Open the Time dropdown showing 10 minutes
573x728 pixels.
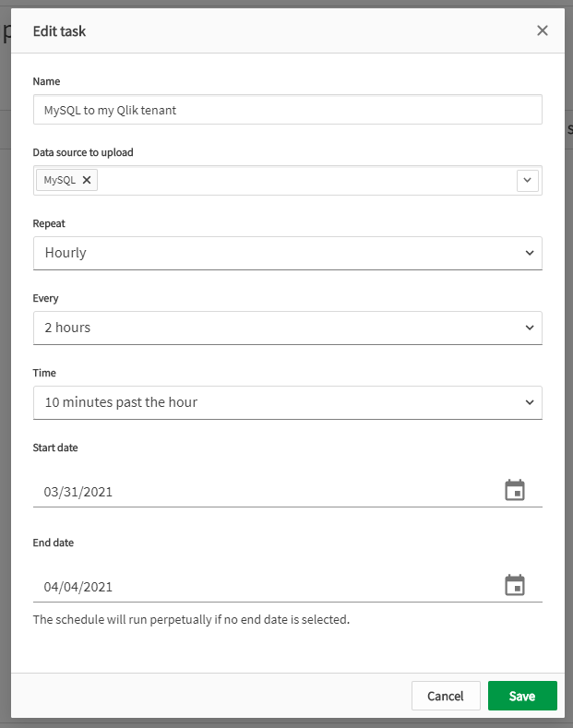pos(287,402)
